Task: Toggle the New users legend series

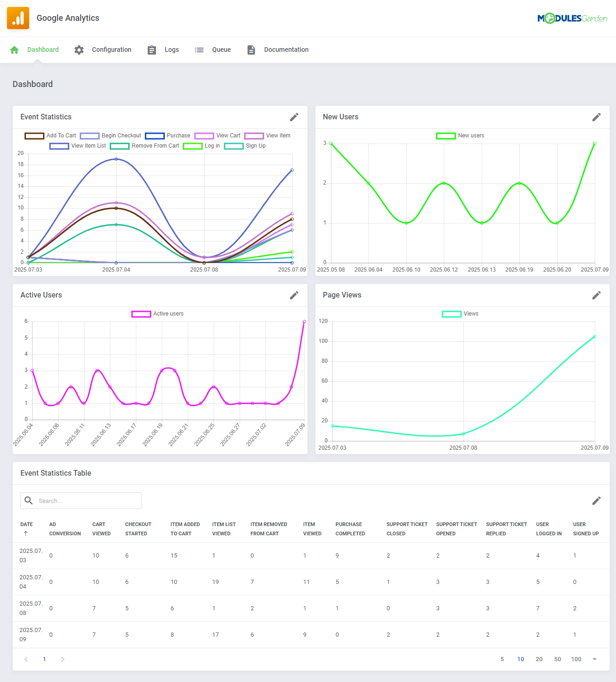Action: click(460, 136)
